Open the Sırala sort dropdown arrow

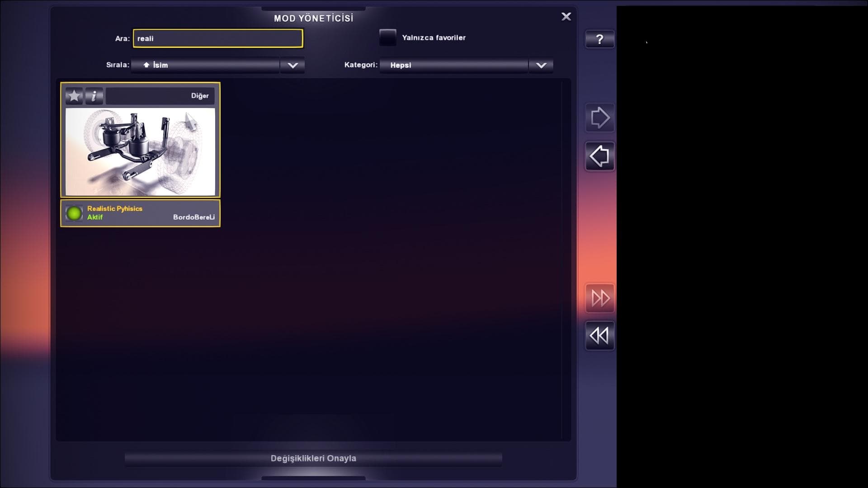(x=292, y=65)
